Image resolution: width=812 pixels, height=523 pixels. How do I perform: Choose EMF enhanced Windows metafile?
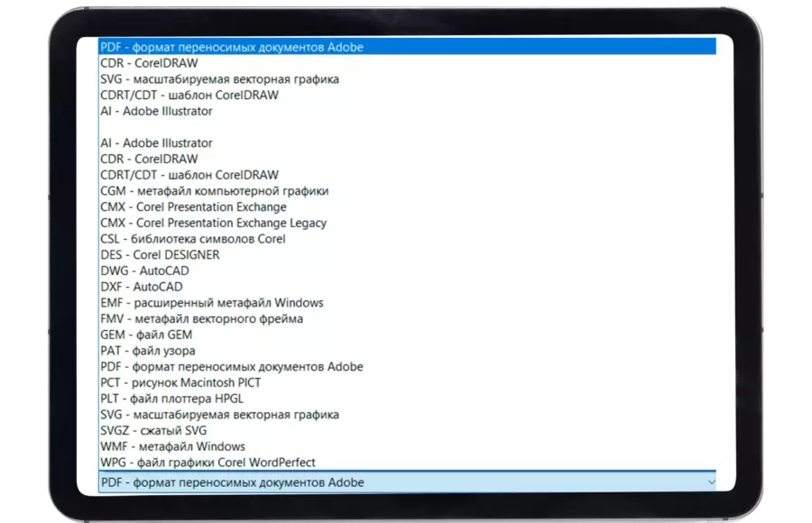[x=212, y=303]
